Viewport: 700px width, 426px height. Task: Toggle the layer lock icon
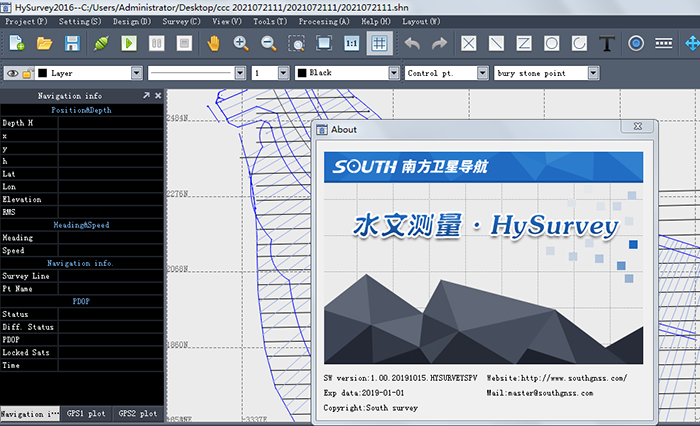(x=27, y=73)
